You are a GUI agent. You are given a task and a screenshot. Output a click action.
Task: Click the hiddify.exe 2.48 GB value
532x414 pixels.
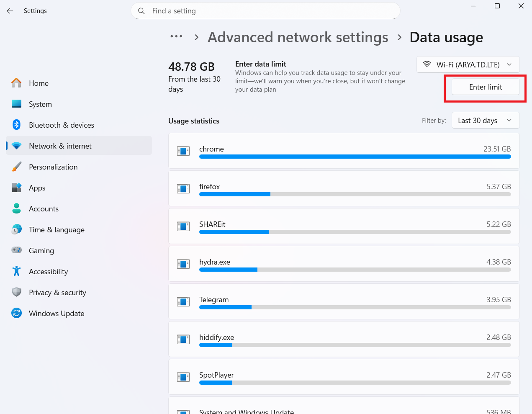click(x=499, y=337)
